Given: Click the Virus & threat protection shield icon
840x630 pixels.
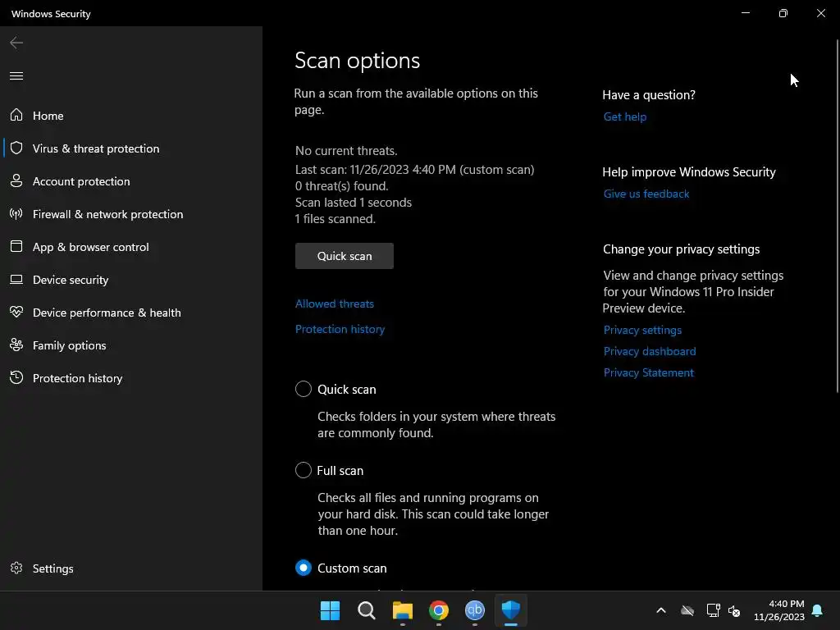Looking at the screenshot, I should pos(16,148).
